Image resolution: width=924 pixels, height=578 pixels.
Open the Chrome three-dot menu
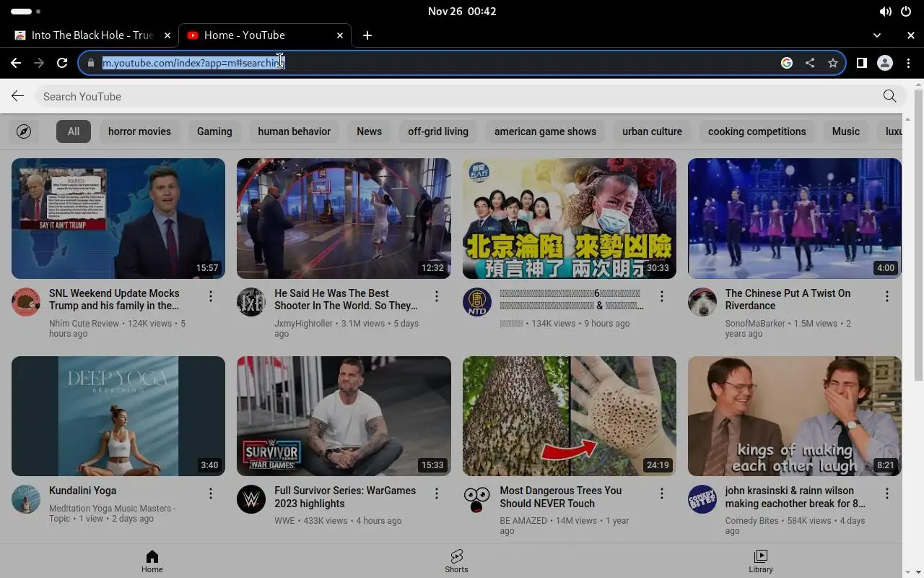pyautogui.click(x=908, y=63)
